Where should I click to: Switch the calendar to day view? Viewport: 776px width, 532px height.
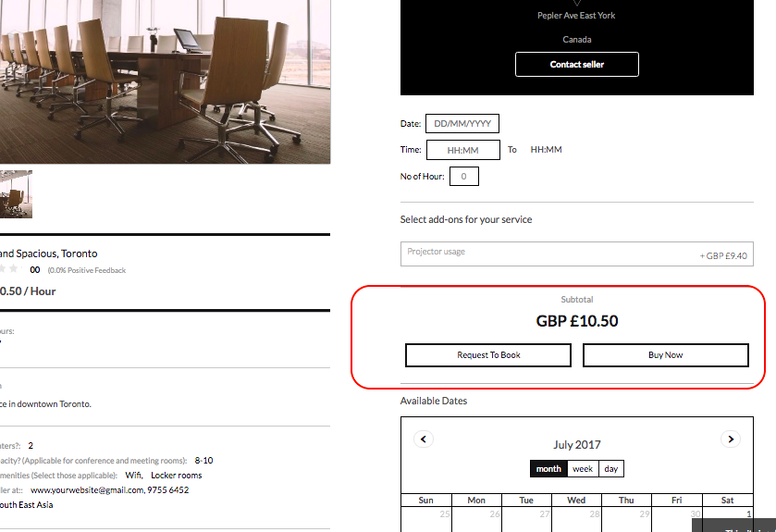click(611, 469)
